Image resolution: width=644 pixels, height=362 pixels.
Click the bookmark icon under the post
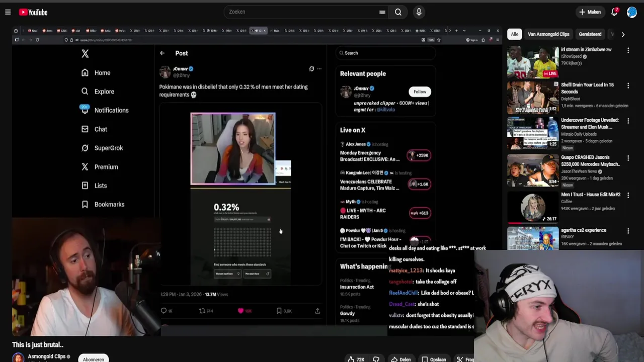click(x=279, y=311)
